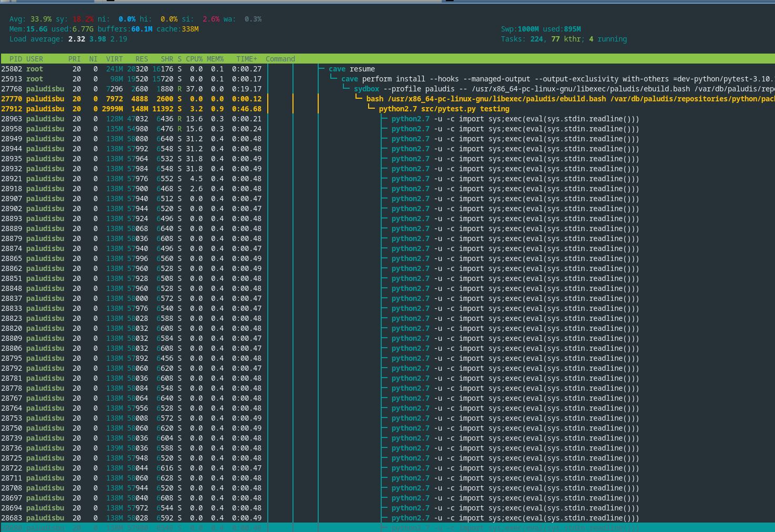This screenshot has height=532, width=775.
Task: Select process row with PID 28736
Action: click(x=387, y=448)
